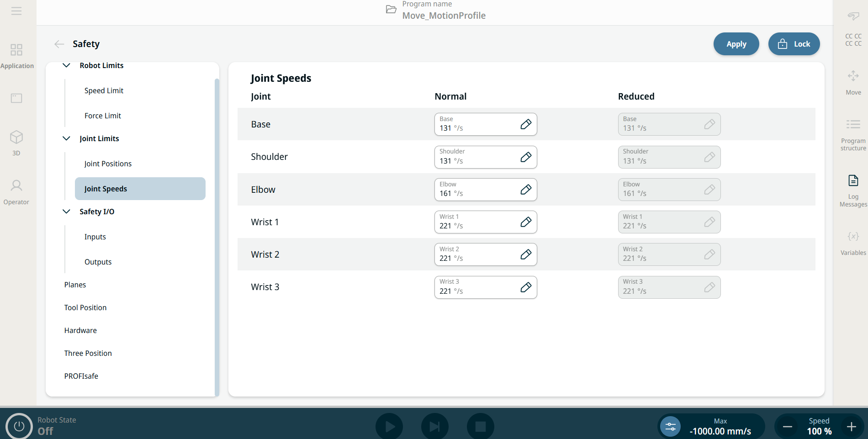Go back with the Safety back arrow
This screenshot has width=868, height=439.
[59, 44]
